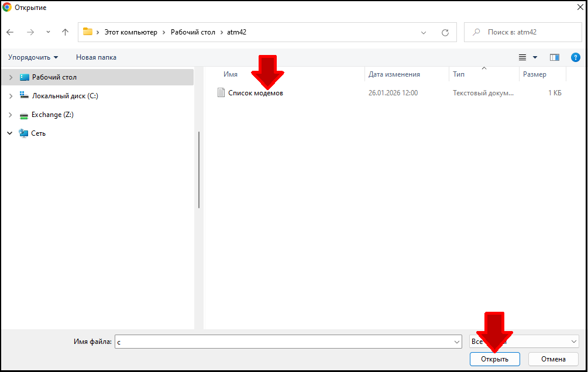588x372 pixels.
Task: Click the Back navigation arrow
Action: [x=11, y=32]
